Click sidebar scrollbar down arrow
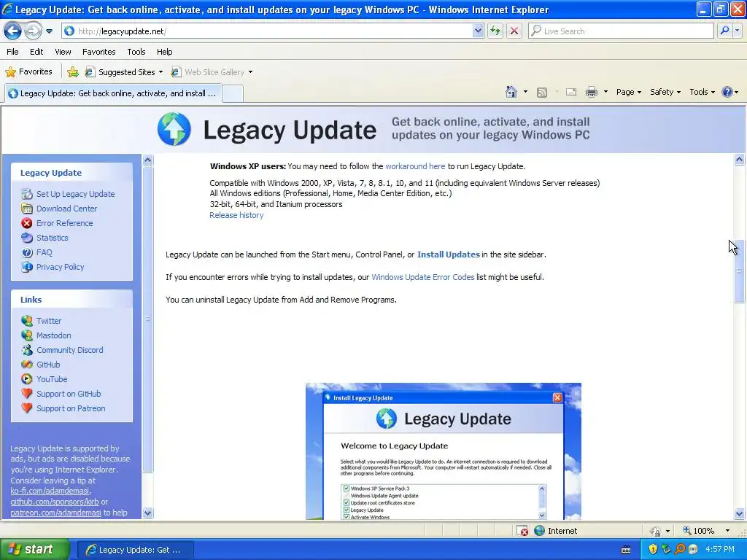Screen dimensions: 747x560 (147, 513)
